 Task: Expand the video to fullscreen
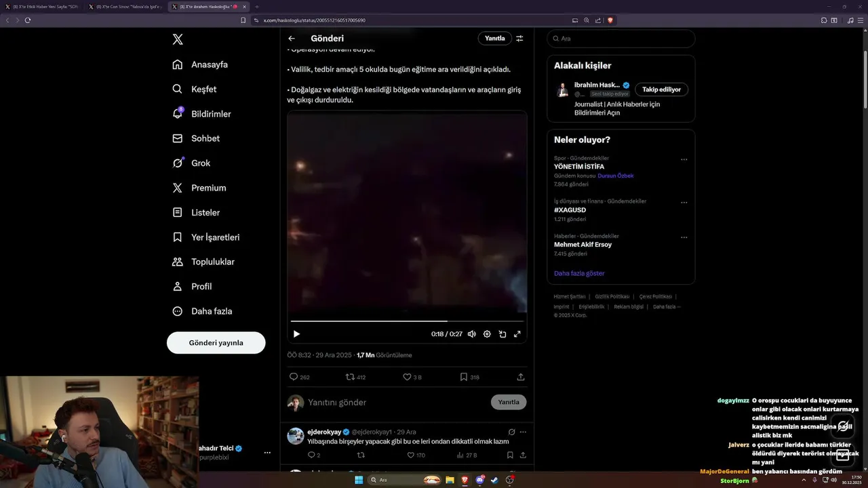(x=517, y=334)
